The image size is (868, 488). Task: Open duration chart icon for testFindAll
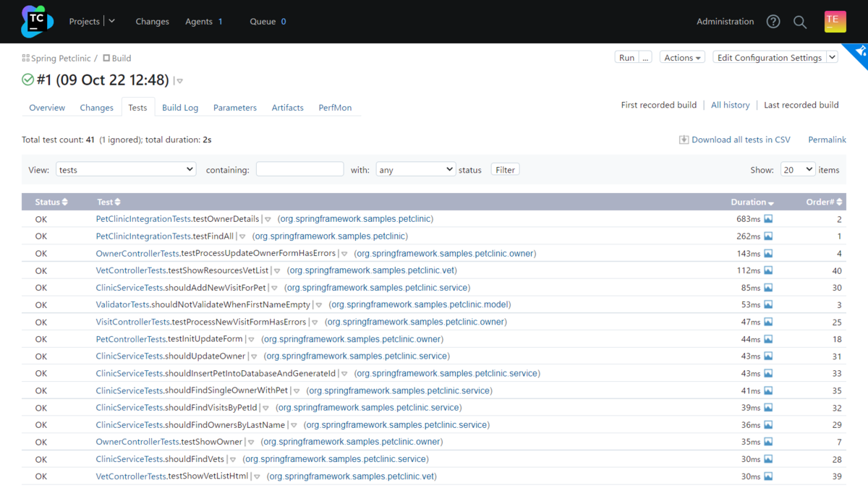click(768, 236)
